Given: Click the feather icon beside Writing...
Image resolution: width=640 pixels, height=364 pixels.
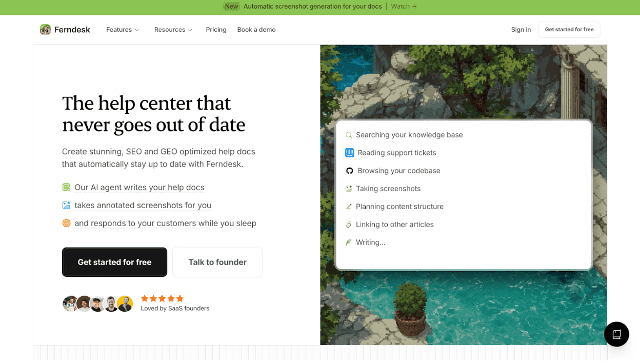Looking at the screenshot, I should point(349,242).
